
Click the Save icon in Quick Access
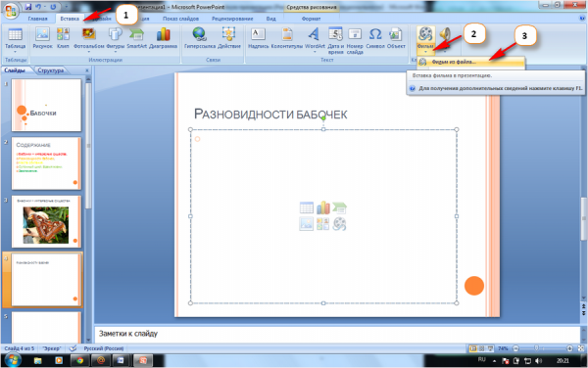click(x=28, y=7)
